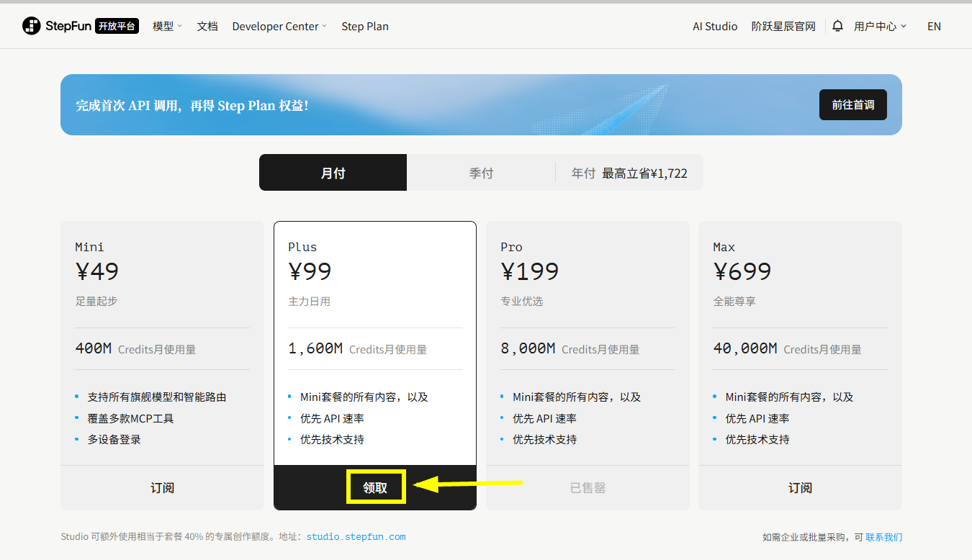Open the 文档 menu item

point(207,26)
